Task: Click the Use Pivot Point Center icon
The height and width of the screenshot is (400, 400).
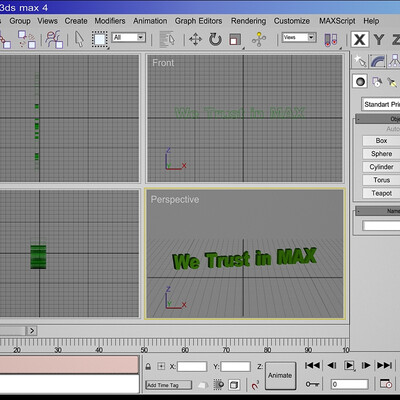Action: 331,40
